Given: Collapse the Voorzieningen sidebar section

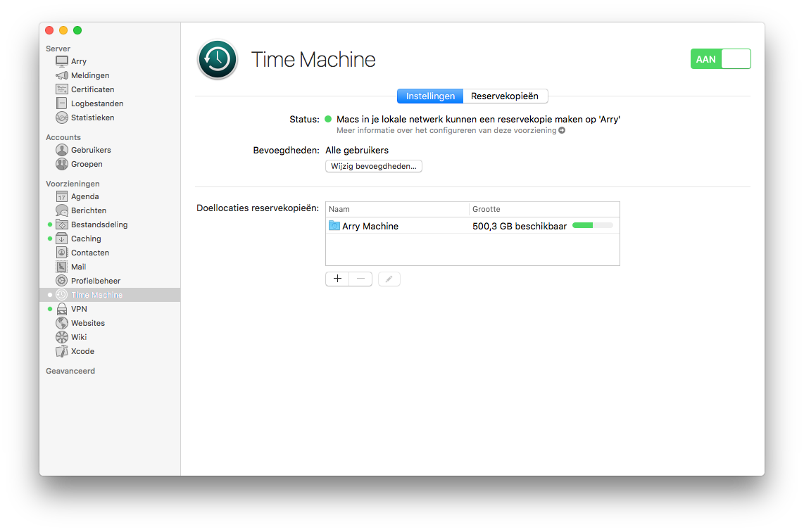Looking at the screenshot, I should [x=73, y=184].
